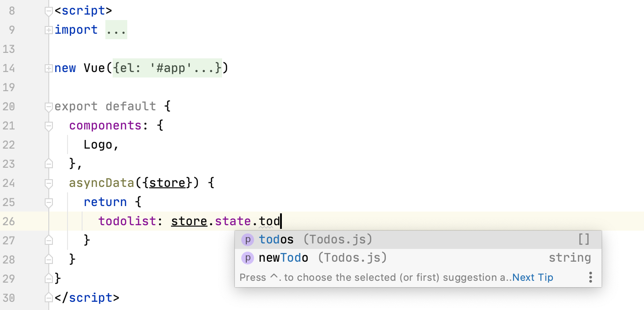Open the "Next Tip" link

(x=532, y=277)
